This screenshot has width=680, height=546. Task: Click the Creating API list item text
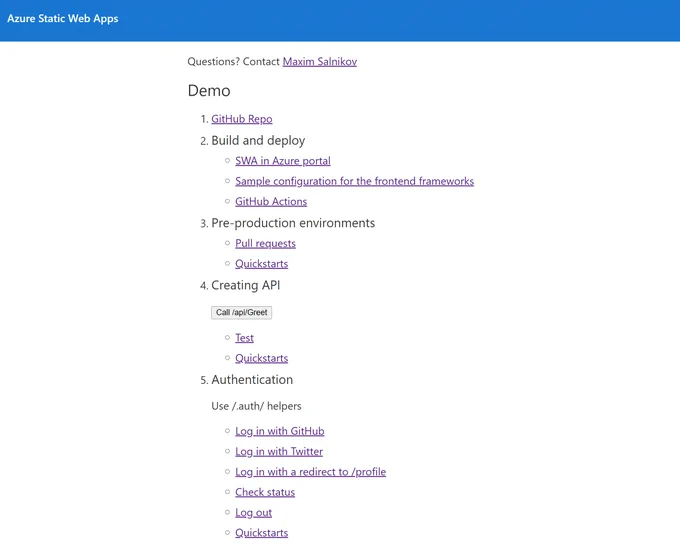pos(245,285)
